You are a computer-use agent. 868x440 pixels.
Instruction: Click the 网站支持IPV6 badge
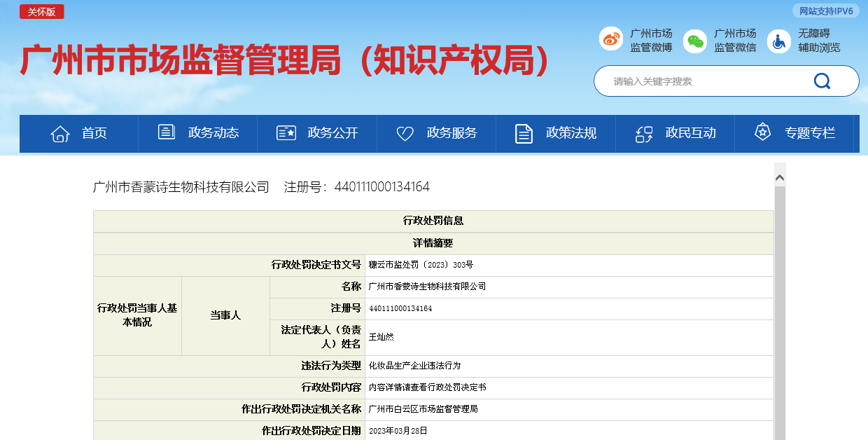pyautogui.click(x=826, y=11)
